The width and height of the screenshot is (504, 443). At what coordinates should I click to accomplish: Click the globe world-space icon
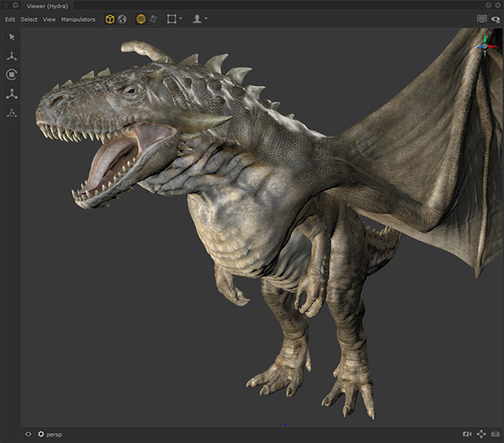[123, 18]
